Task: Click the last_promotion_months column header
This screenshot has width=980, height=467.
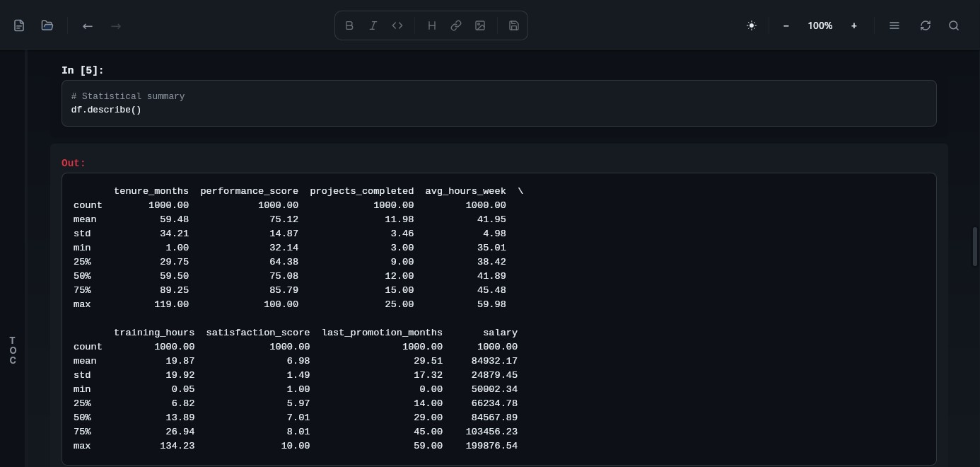Action: [383, 333]
